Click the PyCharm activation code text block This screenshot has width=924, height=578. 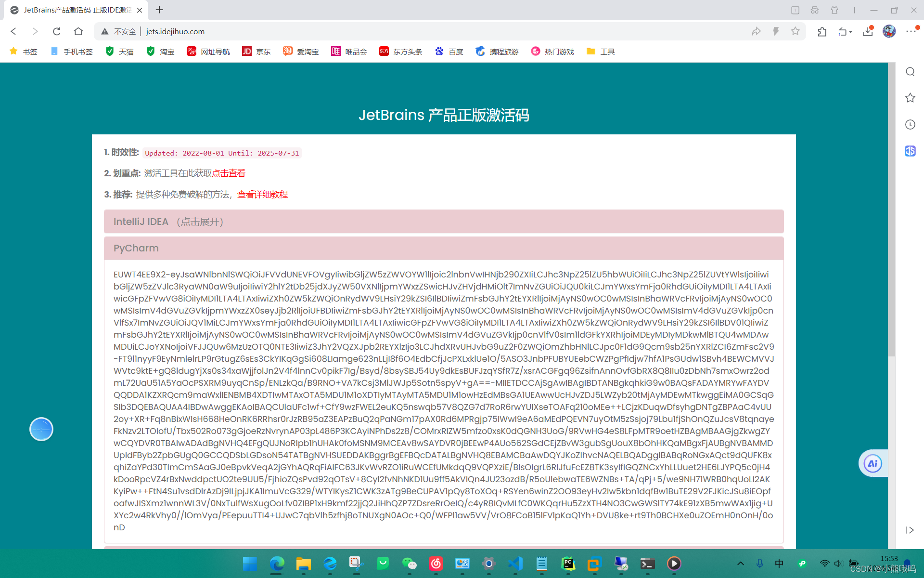click(x=444, y=401)
